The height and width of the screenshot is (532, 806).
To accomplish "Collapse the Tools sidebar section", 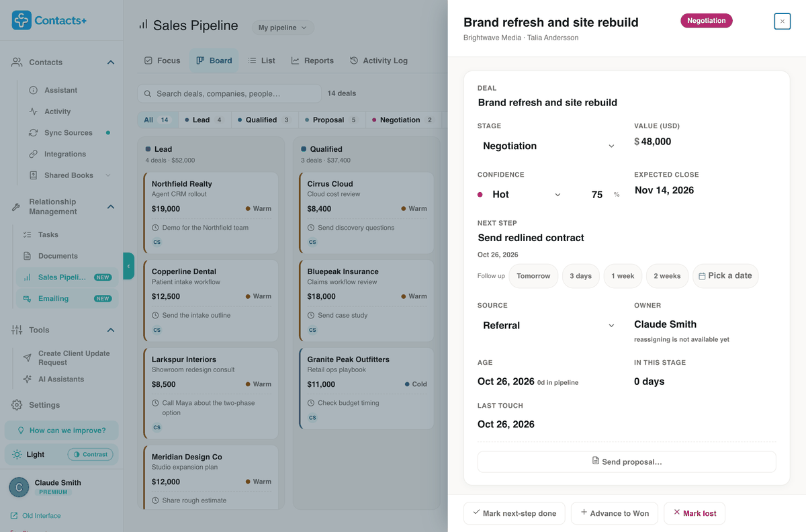I will point(111,330).
